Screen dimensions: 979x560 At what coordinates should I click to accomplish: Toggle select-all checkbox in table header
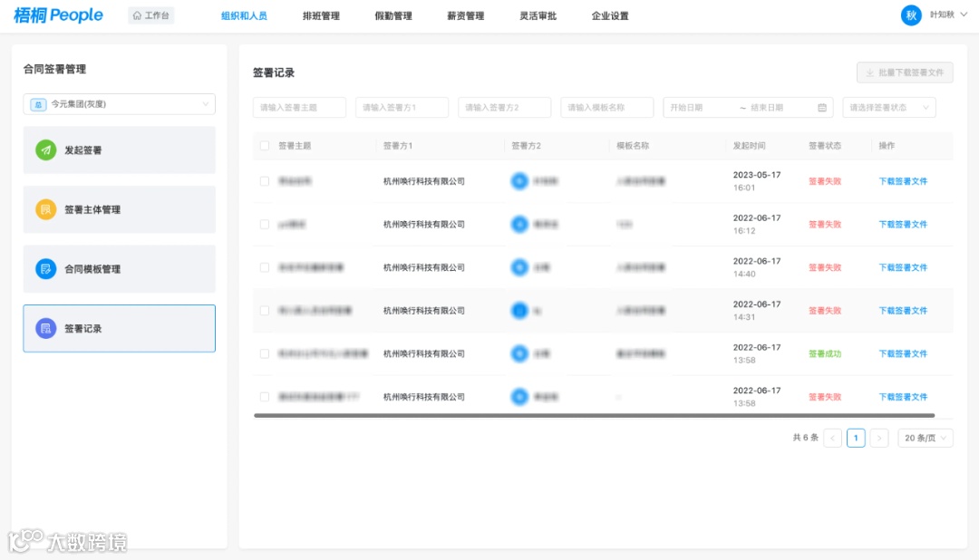point(265,146)
